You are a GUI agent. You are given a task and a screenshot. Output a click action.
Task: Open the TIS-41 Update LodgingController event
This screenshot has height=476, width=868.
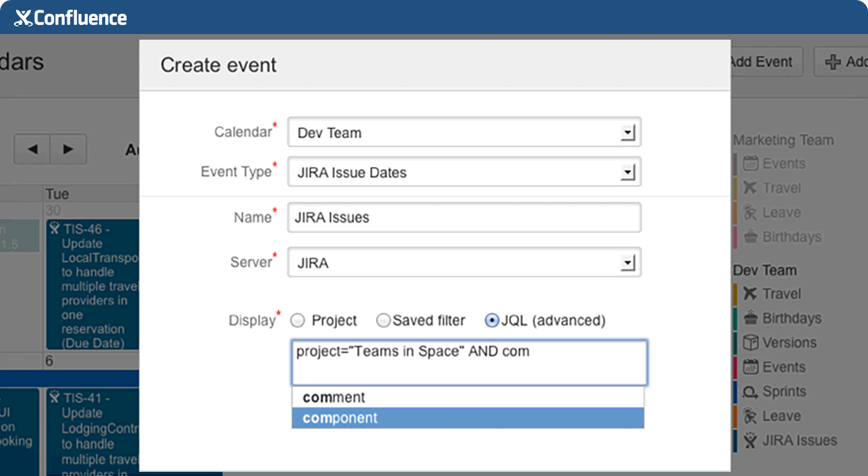pyautogui.click(x=93, y=432)
